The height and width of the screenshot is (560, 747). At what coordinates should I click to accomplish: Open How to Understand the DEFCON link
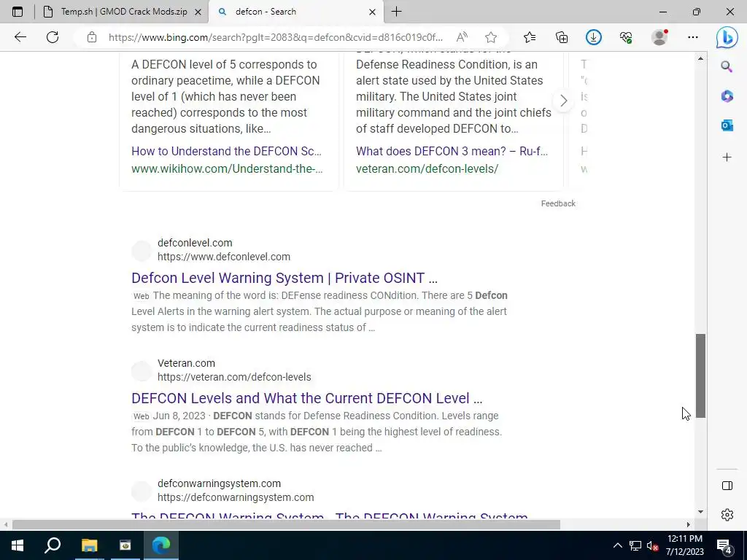click(x=226, y=151)
